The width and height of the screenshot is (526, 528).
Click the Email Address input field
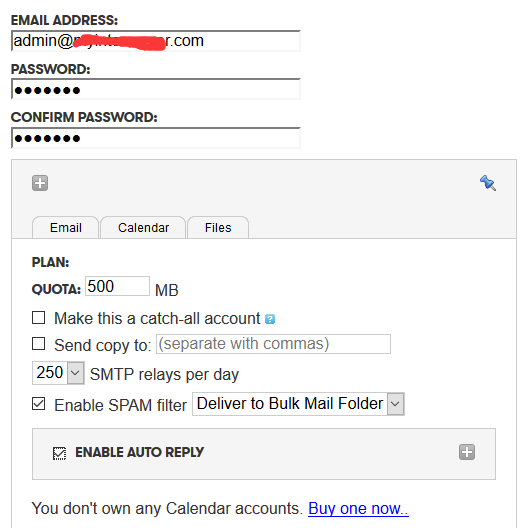point(156,41)
